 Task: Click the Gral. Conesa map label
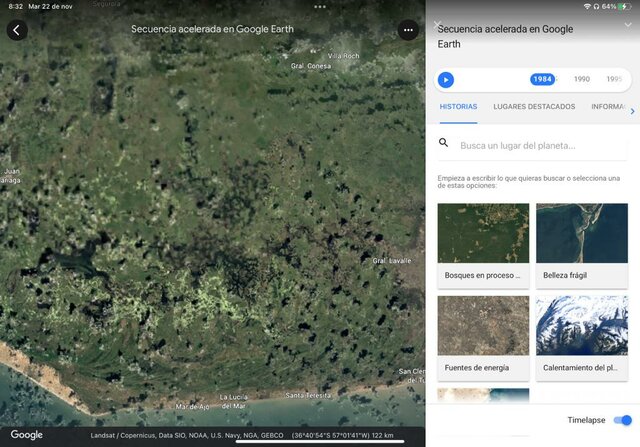[311, 66]
